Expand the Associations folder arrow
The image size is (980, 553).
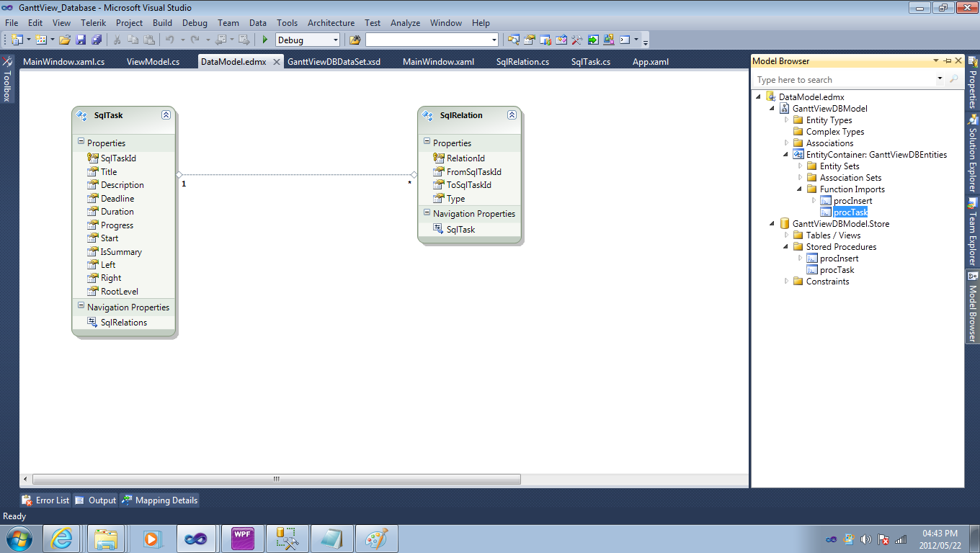coord(787,143)
